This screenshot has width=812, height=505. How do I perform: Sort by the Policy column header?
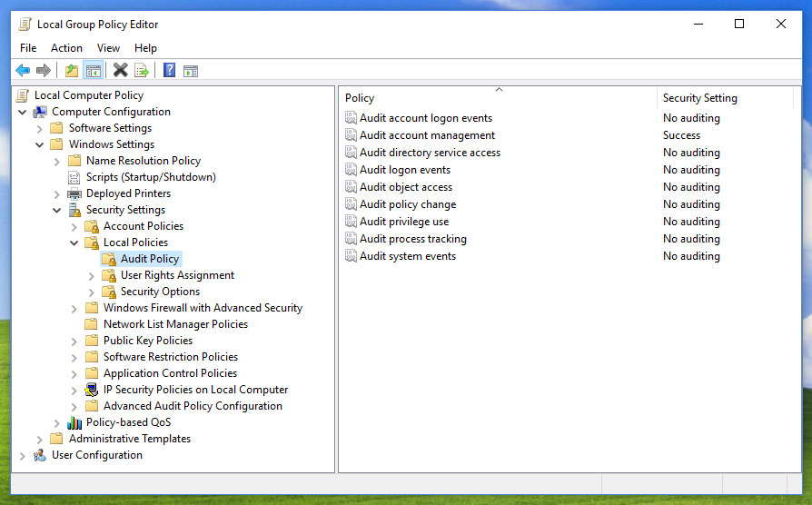(498, 98)
